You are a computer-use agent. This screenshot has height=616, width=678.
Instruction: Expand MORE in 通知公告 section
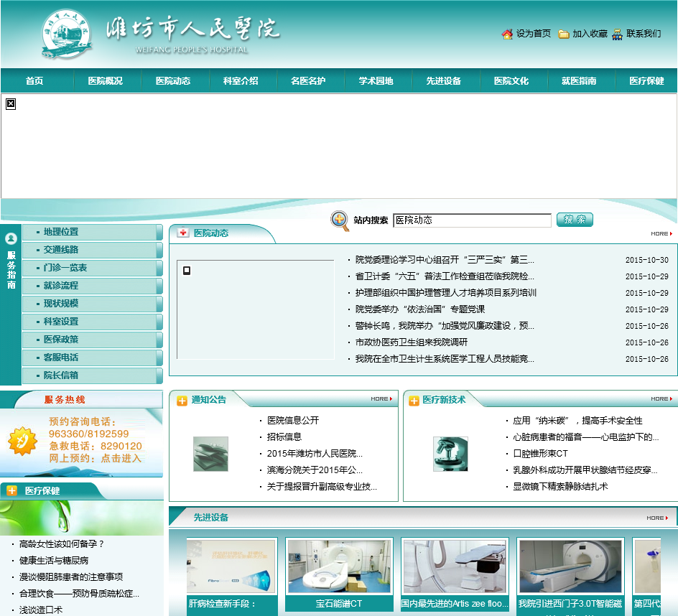tap(381, 399)
